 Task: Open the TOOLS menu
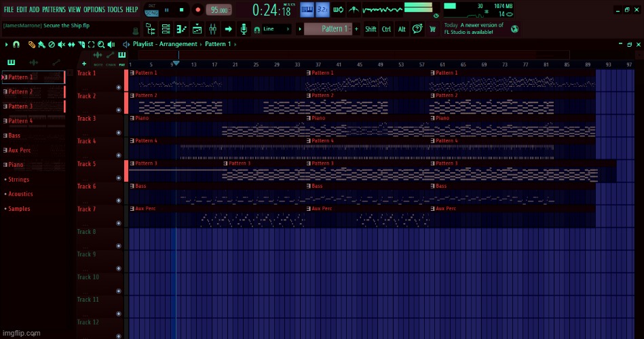pos(115,9)
